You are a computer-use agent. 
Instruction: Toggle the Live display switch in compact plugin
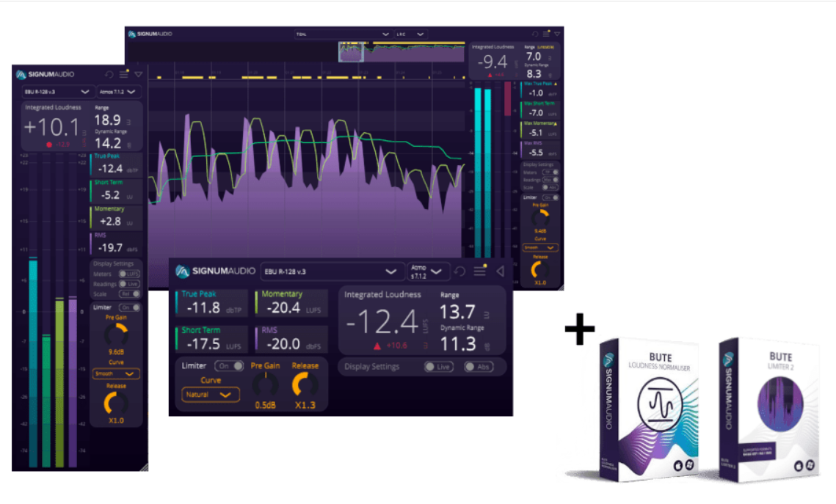tap(439, 367)
